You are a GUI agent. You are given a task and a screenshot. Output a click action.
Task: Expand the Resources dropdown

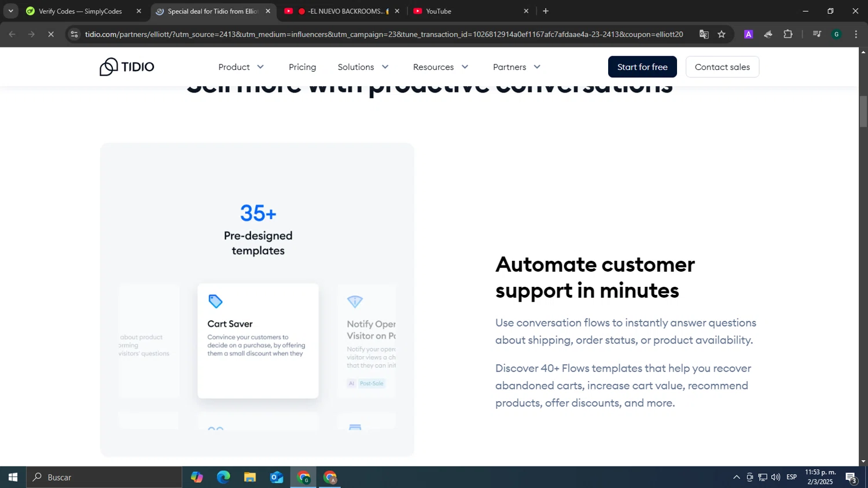tap(440, 67)
